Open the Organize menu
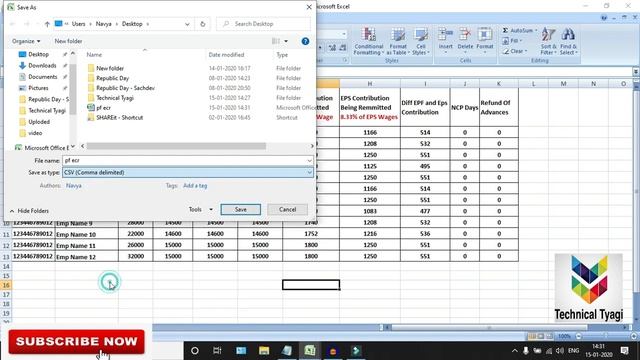 (26, 41)
